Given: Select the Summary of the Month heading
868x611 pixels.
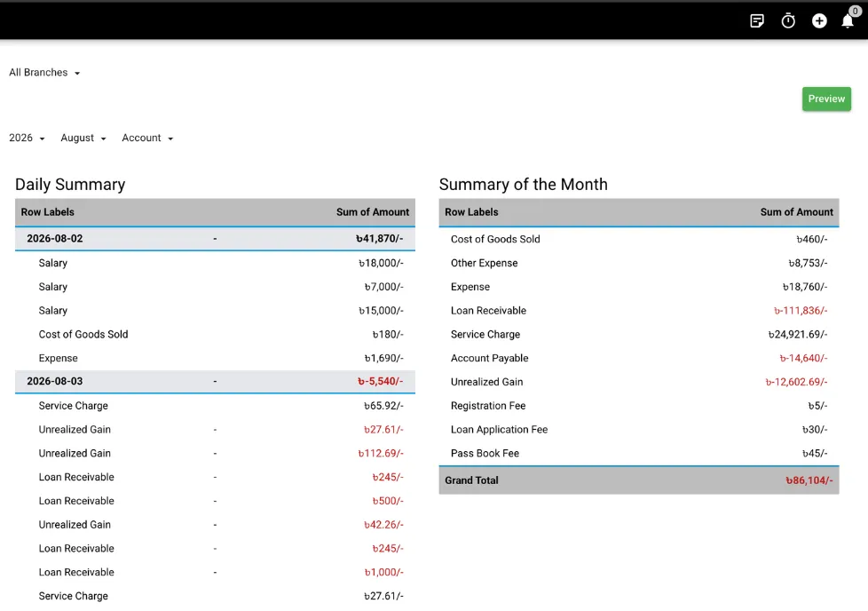Looking at the screenshot, I should tap(523, 185).
